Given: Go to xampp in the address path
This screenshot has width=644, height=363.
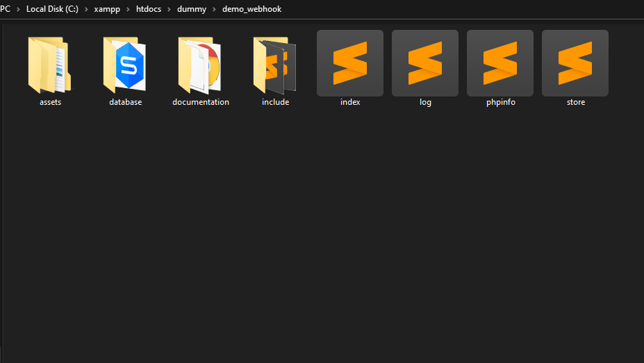Looking at the screenshot, I should click(x=108, y=9).
